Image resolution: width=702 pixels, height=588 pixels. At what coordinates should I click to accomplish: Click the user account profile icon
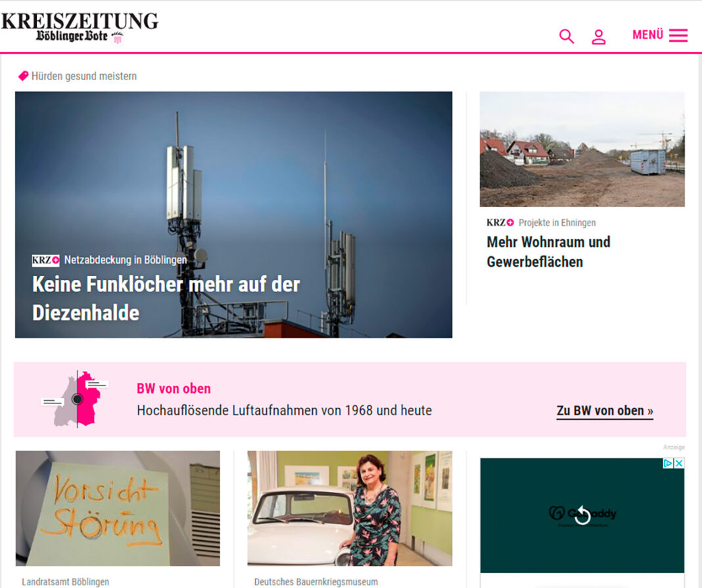click(x=599, y=37)
